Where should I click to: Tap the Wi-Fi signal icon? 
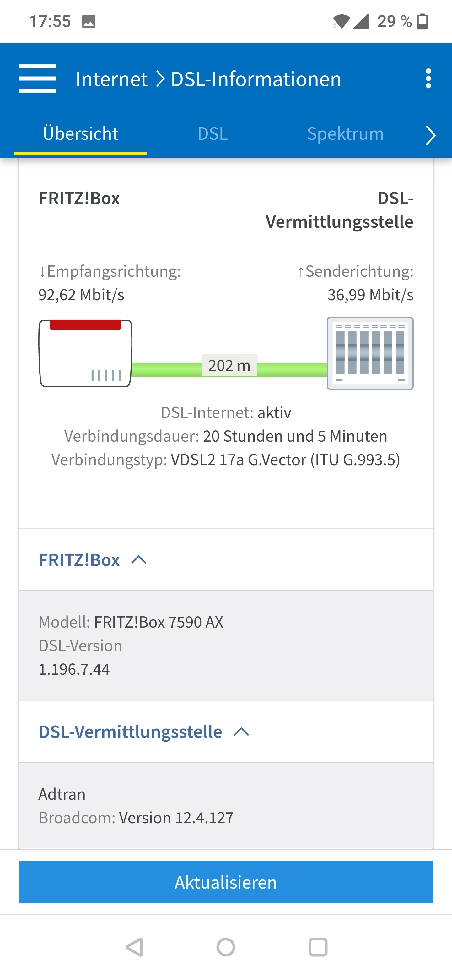(x=341, y=22)
